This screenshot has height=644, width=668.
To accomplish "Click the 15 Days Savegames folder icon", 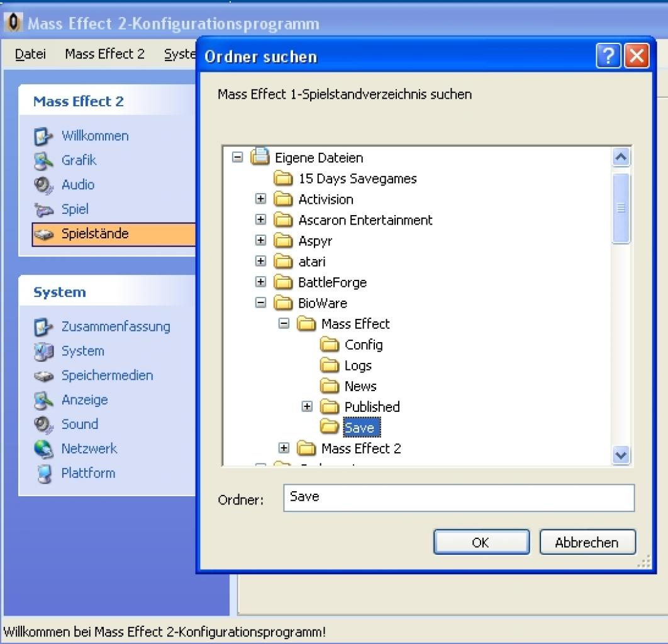I will [x=283, y=179].
